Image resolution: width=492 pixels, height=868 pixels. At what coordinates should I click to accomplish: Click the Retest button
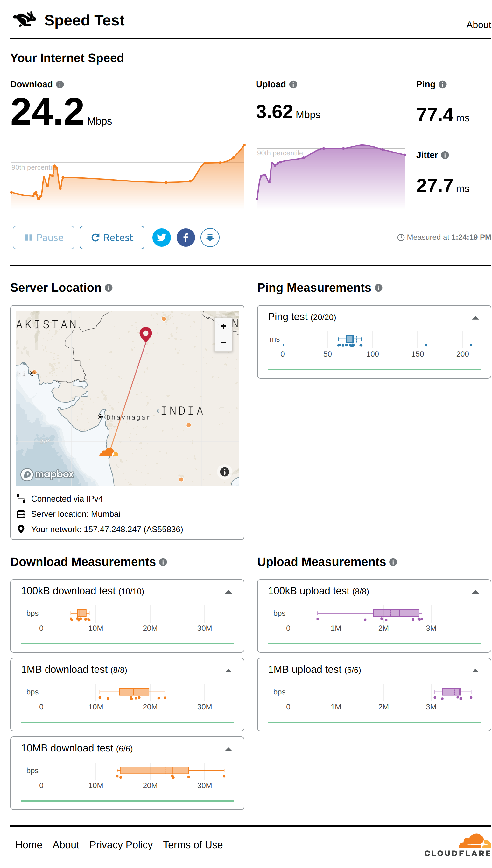coord(112,238)
